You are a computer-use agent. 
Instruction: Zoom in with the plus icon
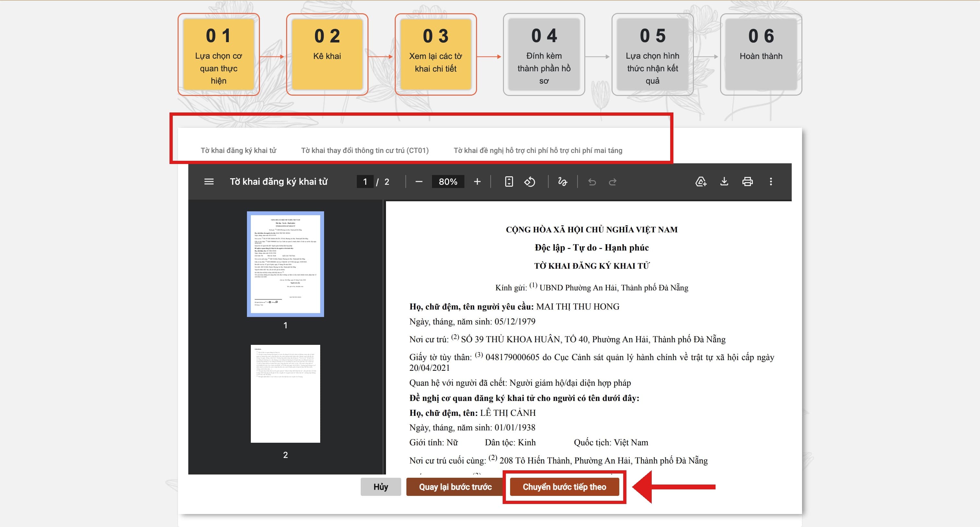pos(477,182)
